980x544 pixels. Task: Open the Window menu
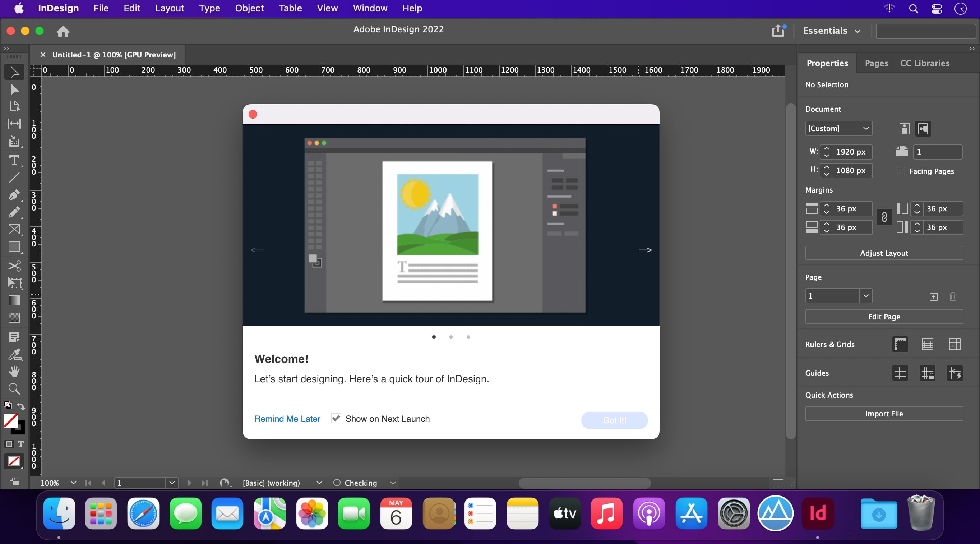[370, 8]
